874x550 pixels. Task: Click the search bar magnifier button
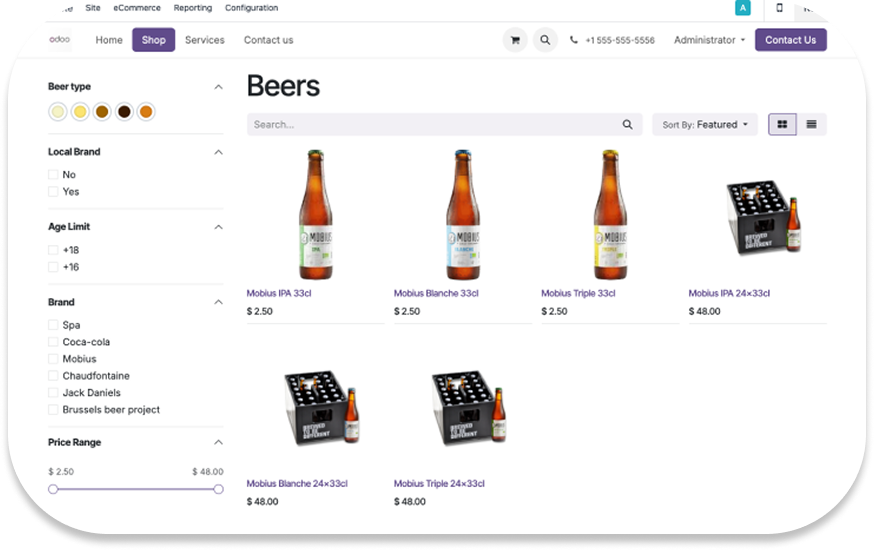pyautogui.click(x=627, y=125)
